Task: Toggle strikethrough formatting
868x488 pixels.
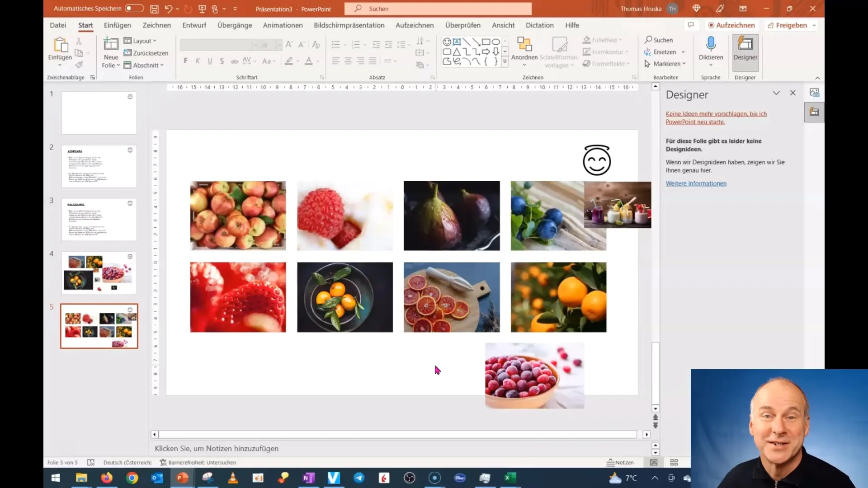Action: point(234,61)
